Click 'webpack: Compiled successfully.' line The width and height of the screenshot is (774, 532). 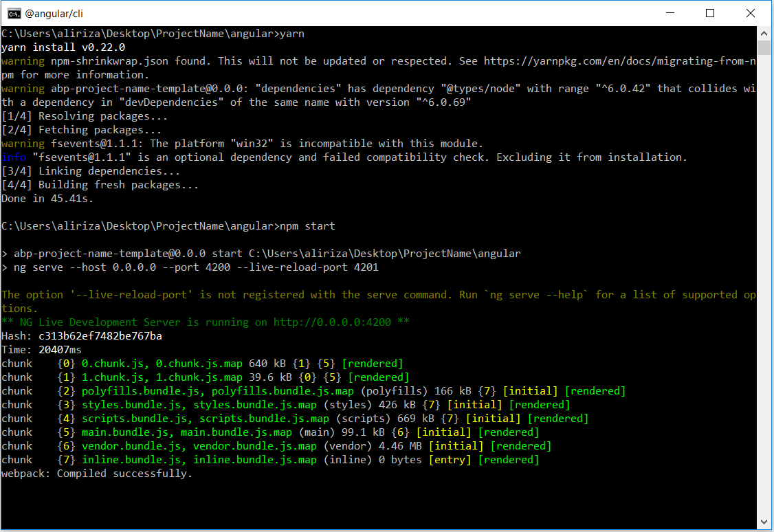pos(97,474)
